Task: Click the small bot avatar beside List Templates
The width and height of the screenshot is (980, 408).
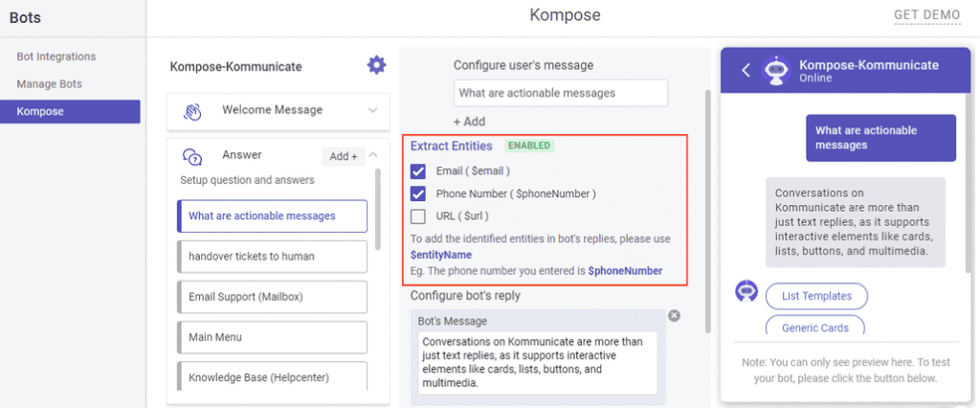Action: [x=746, y=291]
